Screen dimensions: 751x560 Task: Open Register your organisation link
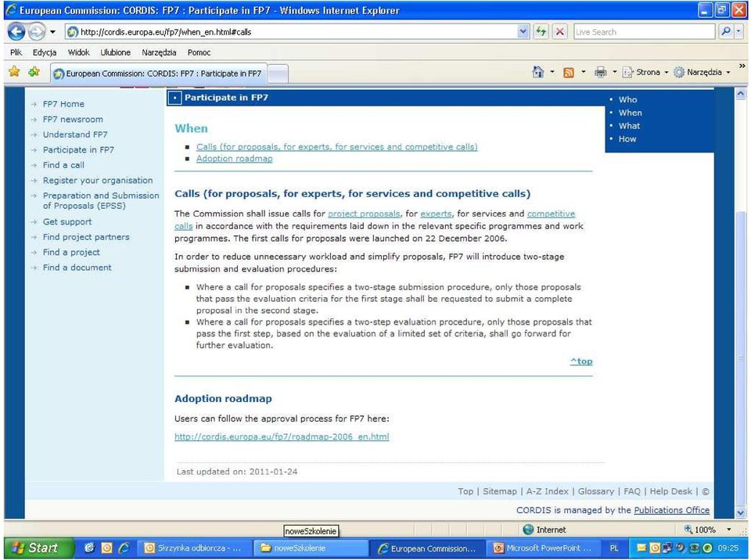point(98,181)
